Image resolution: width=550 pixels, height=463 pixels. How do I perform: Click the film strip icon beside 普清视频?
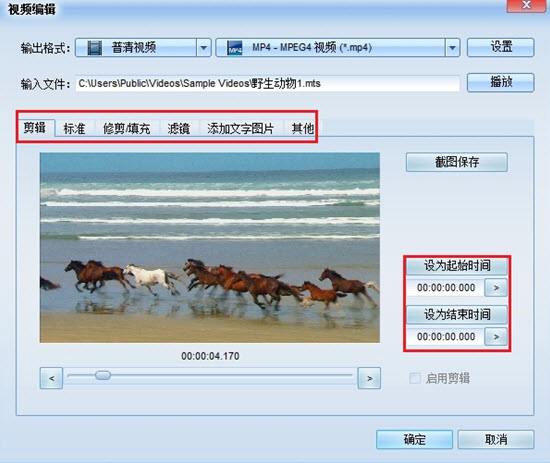[95, 48]
